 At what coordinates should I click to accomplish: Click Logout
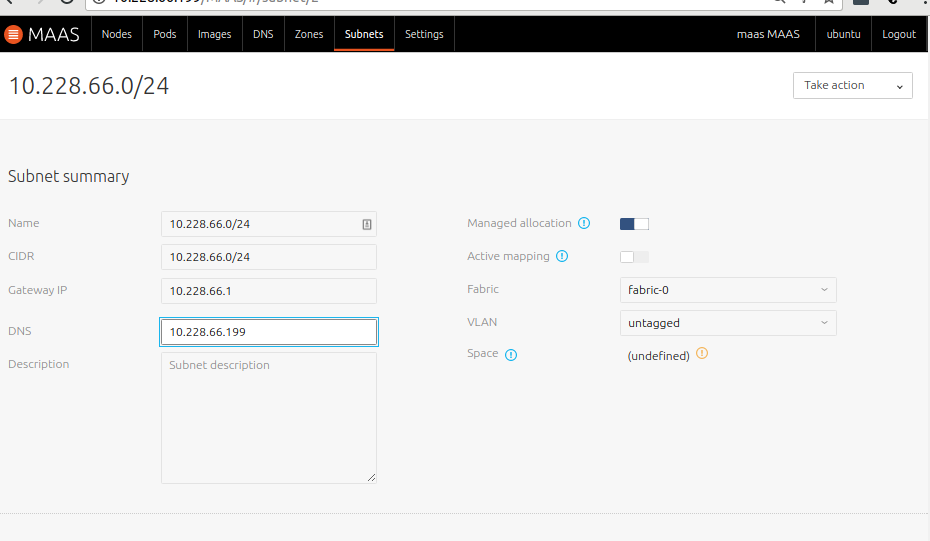[899, 34]
